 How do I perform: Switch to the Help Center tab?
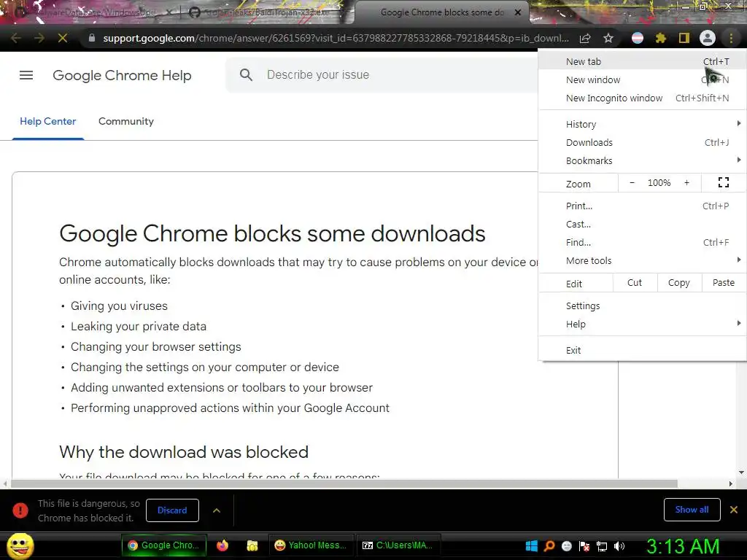47,122
